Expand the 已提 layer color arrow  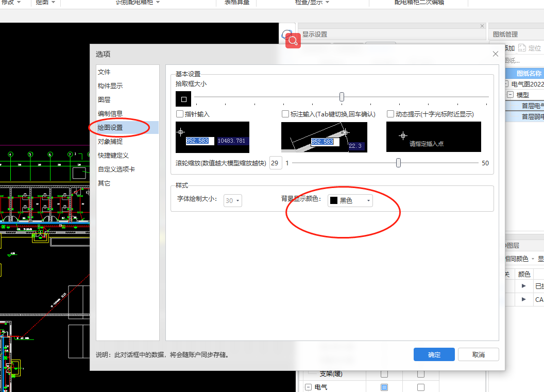pos(524,285)
